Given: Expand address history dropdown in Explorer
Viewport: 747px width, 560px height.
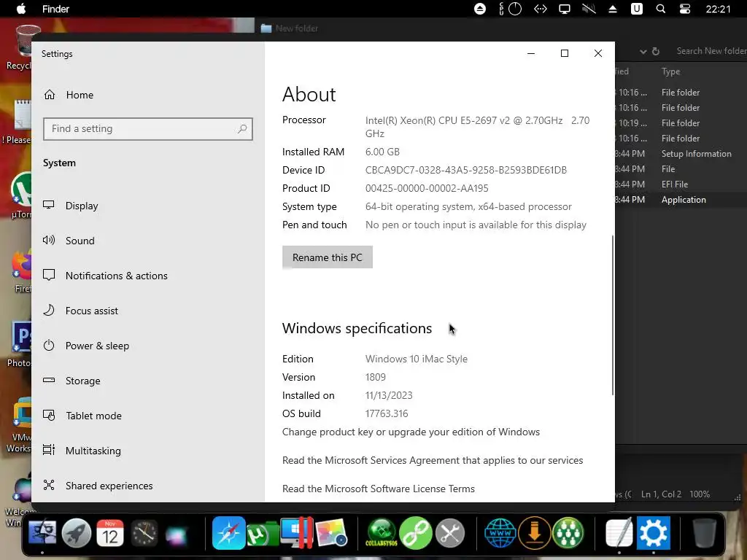Looking at the screenshot, I should click(643, 52).
